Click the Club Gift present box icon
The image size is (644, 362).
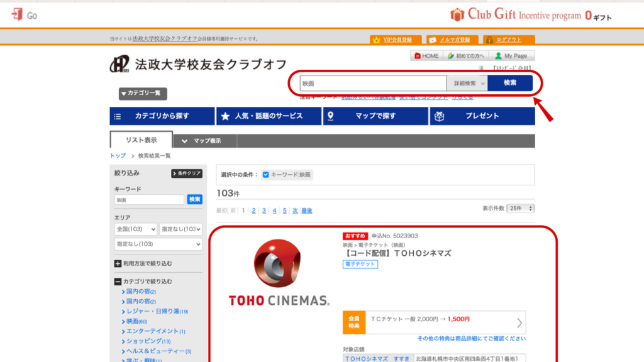457,15
